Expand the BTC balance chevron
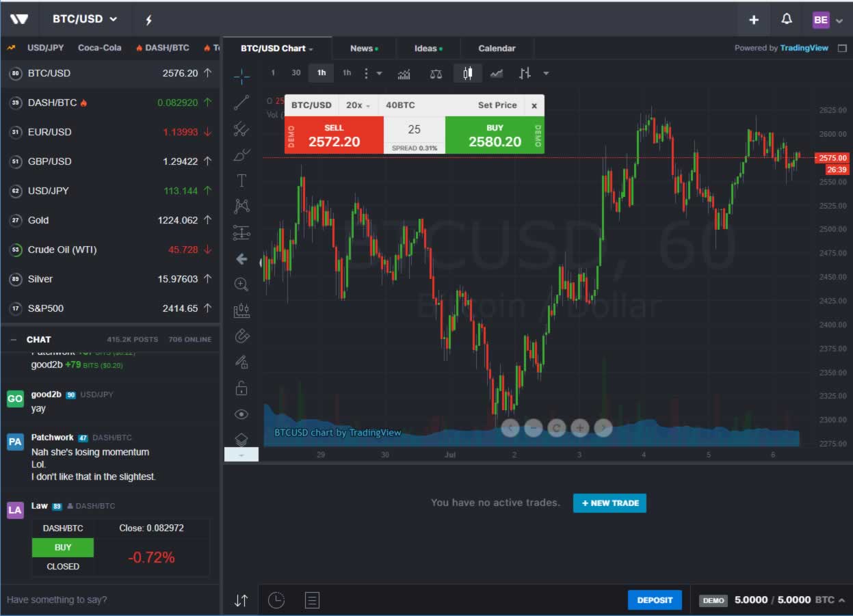Viewport: 853px width, 616px height. [x=841, y=600]
